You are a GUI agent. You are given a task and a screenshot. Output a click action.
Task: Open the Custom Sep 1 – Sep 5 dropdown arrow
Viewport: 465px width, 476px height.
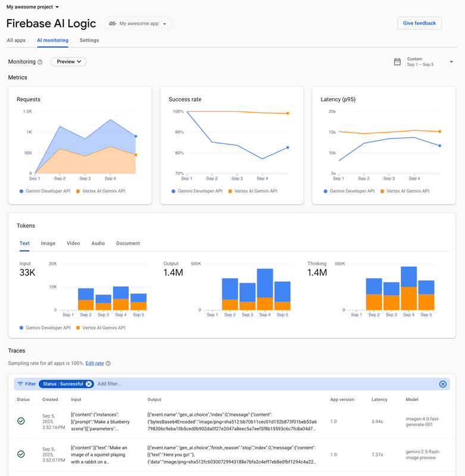tap(451, 62)
